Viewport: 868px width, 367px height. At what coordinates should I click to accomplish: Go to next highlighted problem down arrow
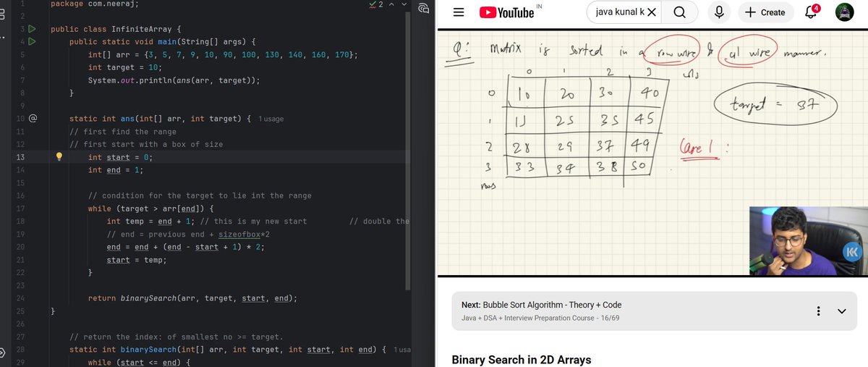tap(405, 4)
